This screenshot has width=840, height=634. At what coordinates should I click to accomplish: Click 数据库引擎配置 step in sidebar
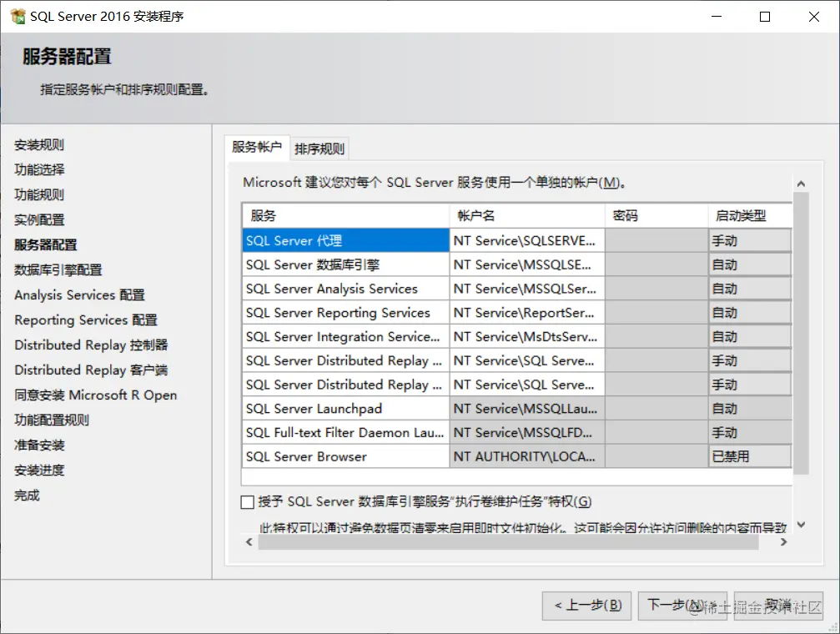(x=58, y=270)
